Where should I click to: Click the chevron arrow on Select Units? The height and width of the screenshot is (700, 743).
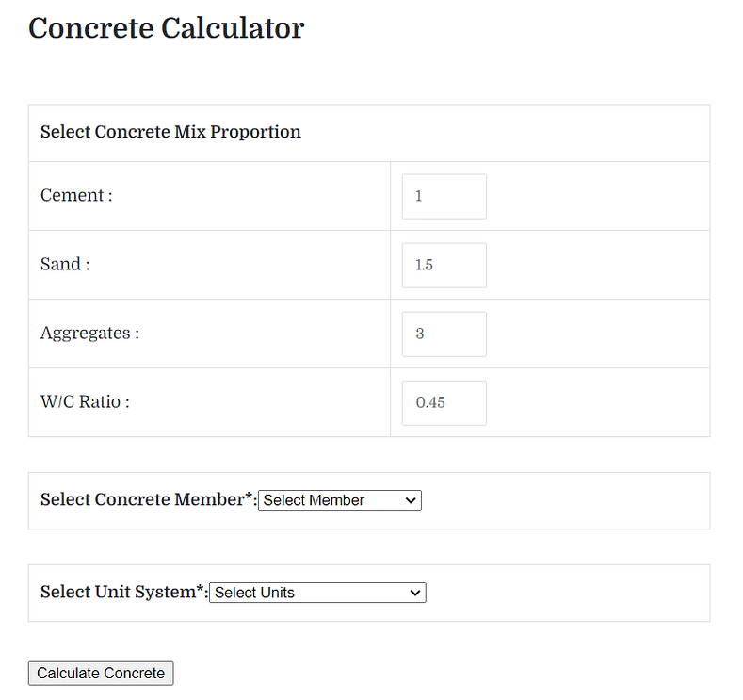click(415, 593)
